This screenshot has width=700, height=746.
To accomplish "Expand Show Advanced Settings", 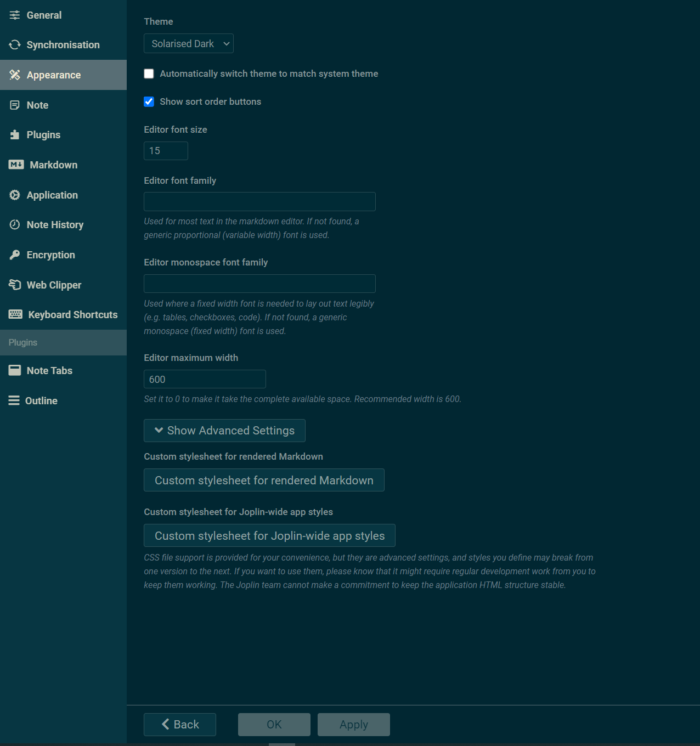I will point(224,430).
